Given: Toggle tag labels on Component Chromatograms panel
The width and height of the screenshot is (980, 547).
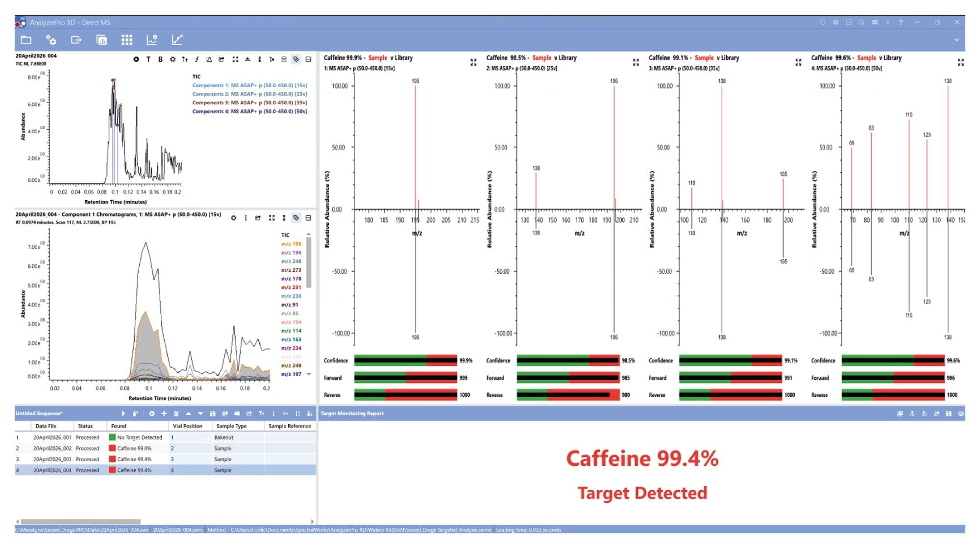Looking at the screenshot, I should pos(296,218).
